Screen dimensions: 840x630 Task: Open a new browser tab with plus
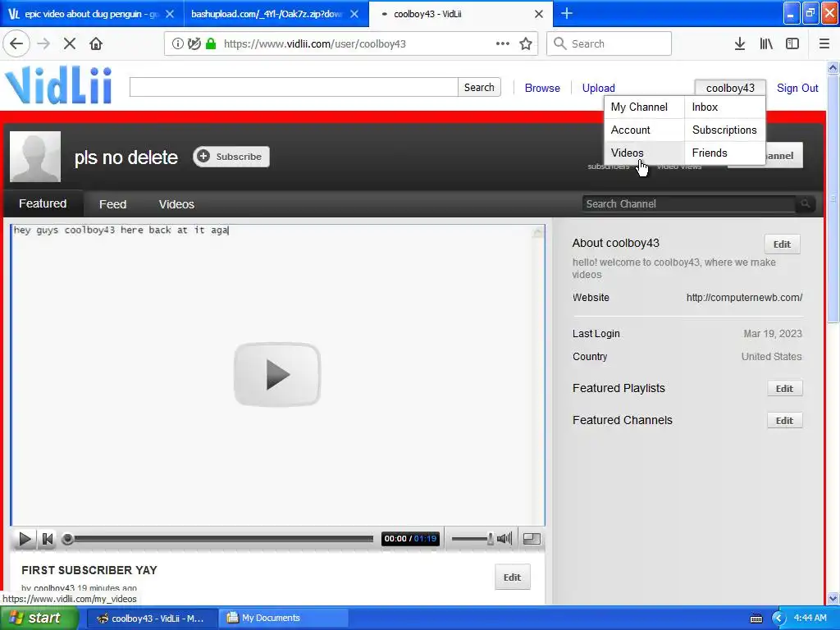click(x=566, y=13)
